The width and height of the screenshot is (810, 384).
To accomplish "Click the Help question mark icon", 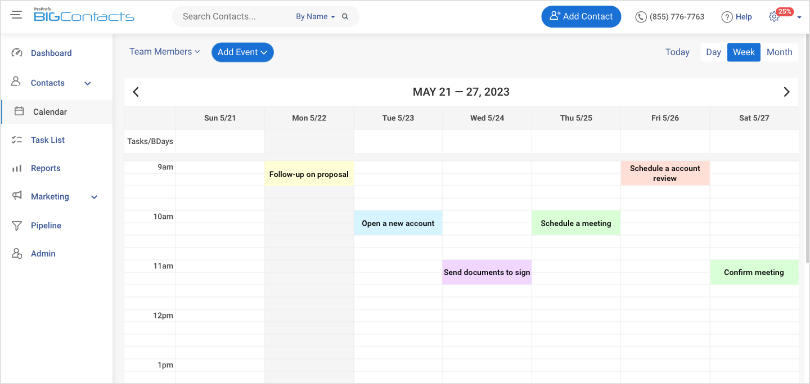I will point(727,17).
